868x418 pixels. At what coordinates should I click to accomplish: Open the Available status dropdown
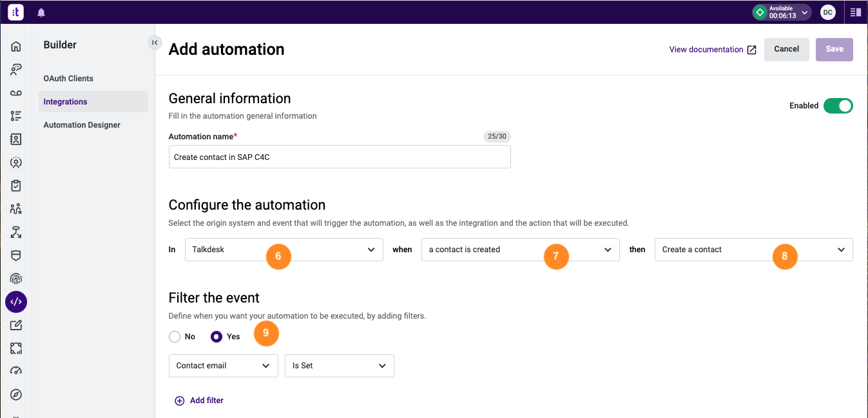(x=782, y=12)
